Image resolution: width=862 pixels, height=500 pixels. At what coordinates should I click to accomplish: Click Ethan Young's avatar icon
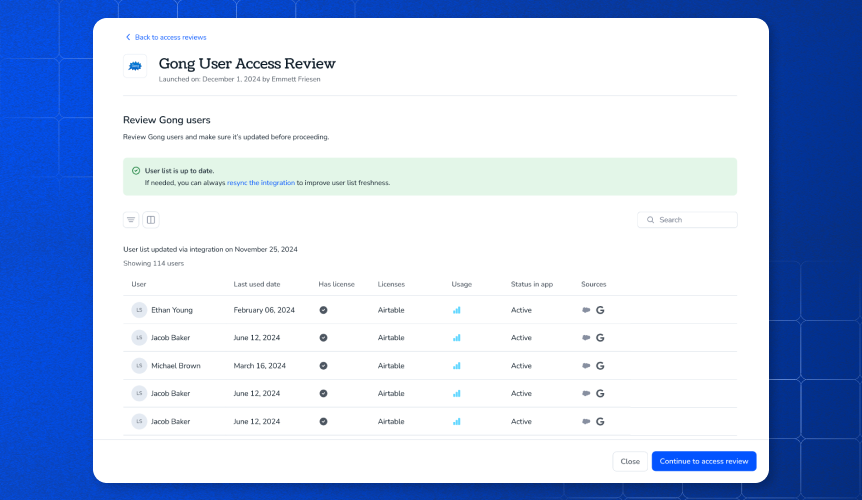point(139,310)
